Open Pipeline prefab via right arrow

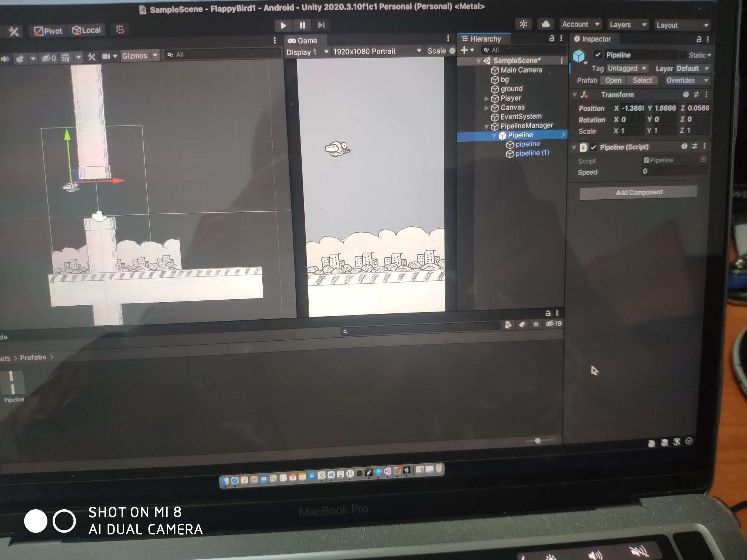[x=563, y=135]
